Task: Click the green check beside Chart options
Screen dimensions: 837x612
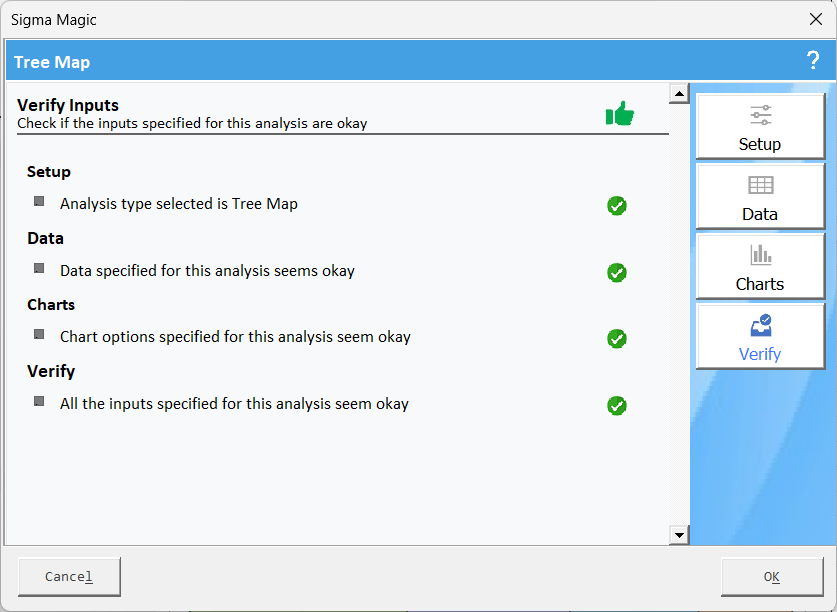Action: 617,339
